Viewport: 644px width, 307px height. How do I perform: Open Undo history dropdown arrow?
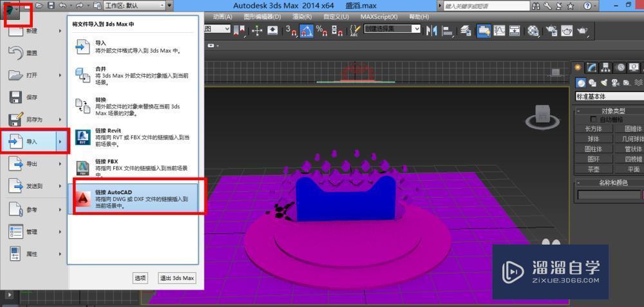(x=70, y=6)
